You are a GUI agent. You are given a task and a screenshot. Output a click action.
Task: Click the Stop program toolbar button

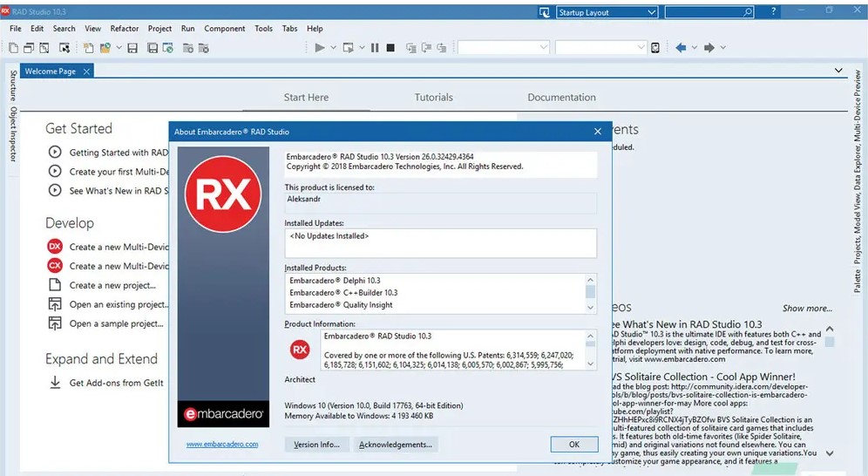pos(390,48)
